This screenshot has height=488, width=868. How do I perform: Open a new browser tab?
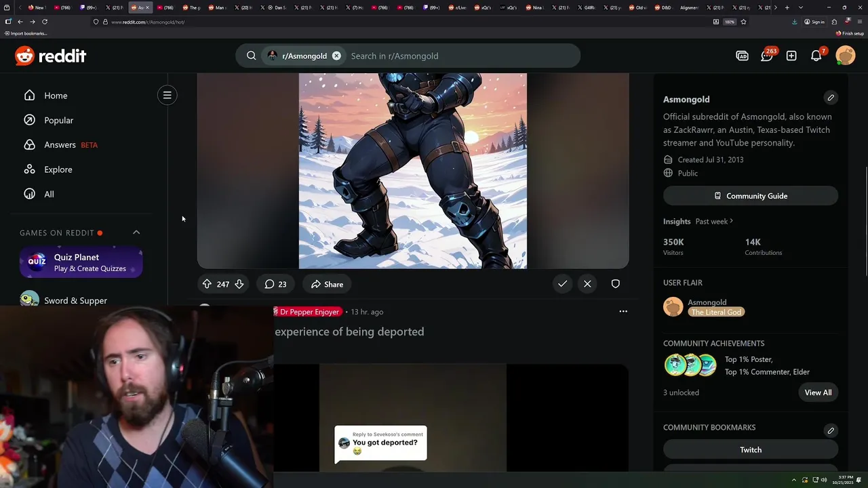point(787,7)
